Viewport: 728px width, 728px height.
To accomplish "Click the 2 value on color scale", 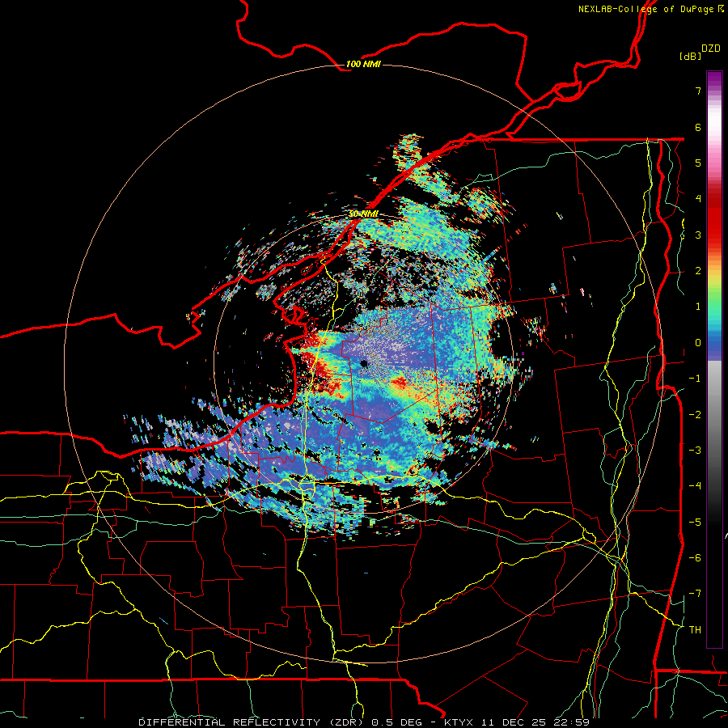I will point(698,271).
